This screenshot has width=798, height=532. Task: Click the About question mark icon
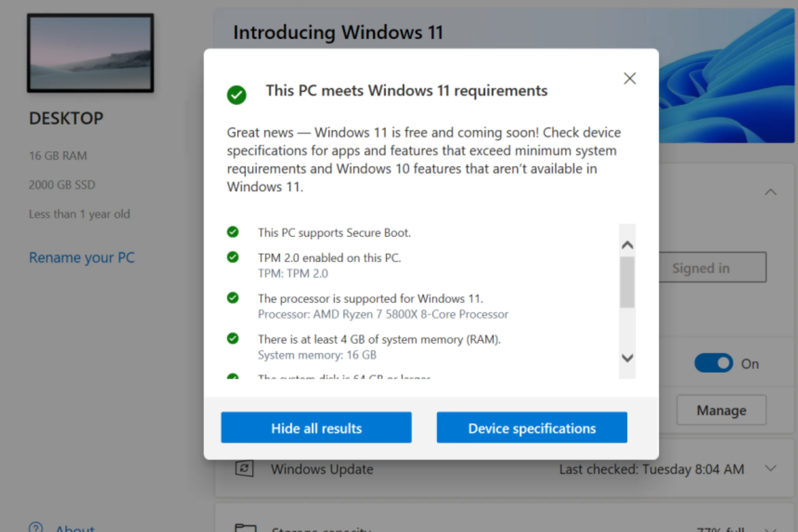click(36, 527)
